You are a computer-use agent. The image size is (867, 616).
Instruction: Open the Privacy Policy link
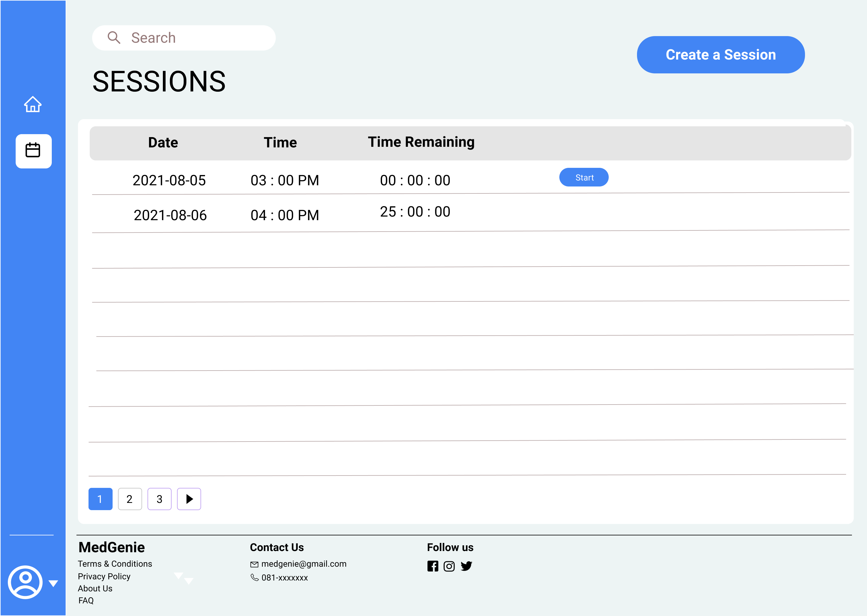click(x=104, y=576)
